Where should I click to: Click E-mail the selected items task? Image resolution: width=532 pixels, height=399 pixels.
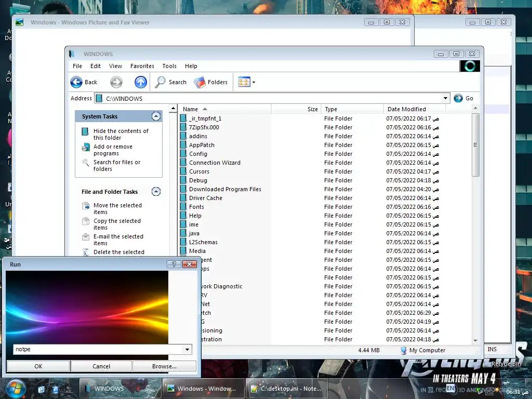pyautogui.click(x=118, y=240)
